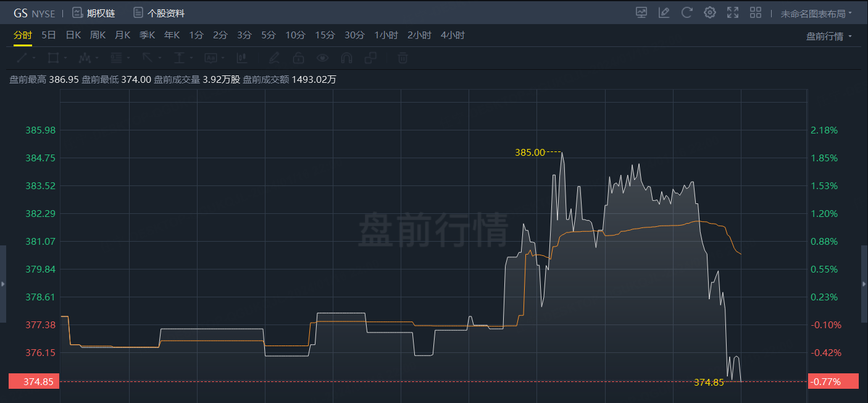The image size is (868, 403).
Task: Select the 1小时 timeframe
Action: [x=386, y=35]
